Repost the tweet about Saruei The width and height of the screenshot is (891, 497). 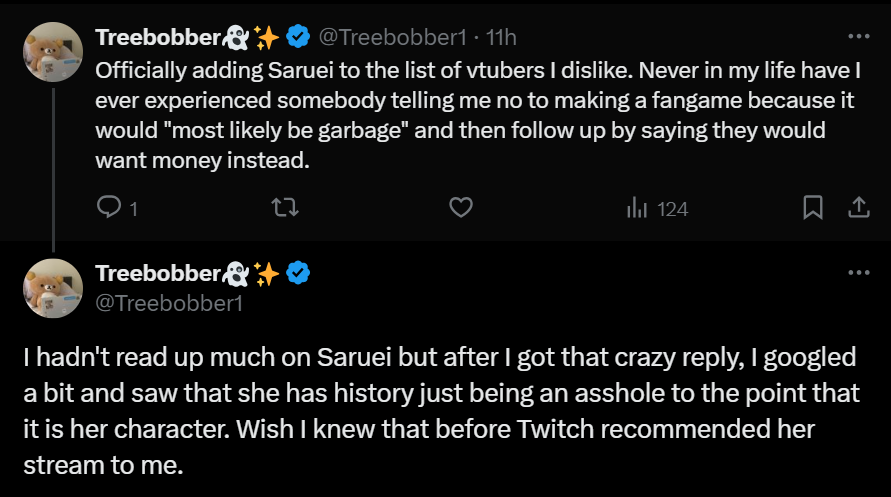point(285,207)
